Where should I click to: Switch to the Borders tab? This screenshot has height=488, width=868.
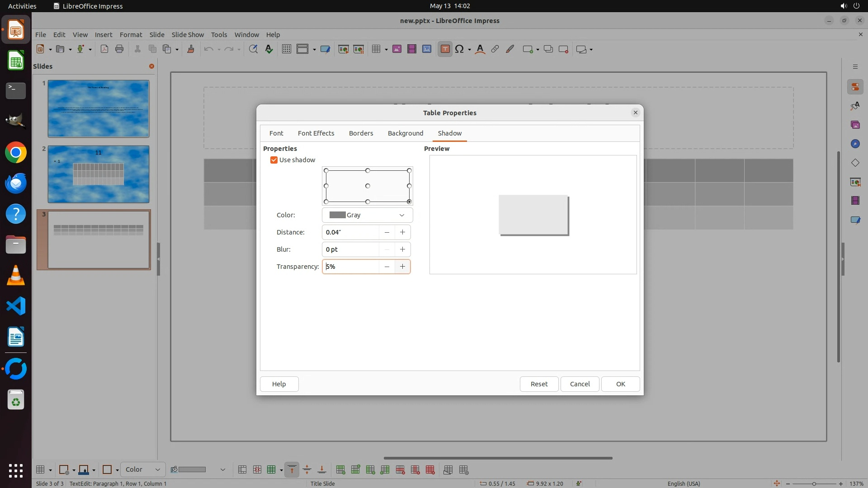click(x=361, y=133)
